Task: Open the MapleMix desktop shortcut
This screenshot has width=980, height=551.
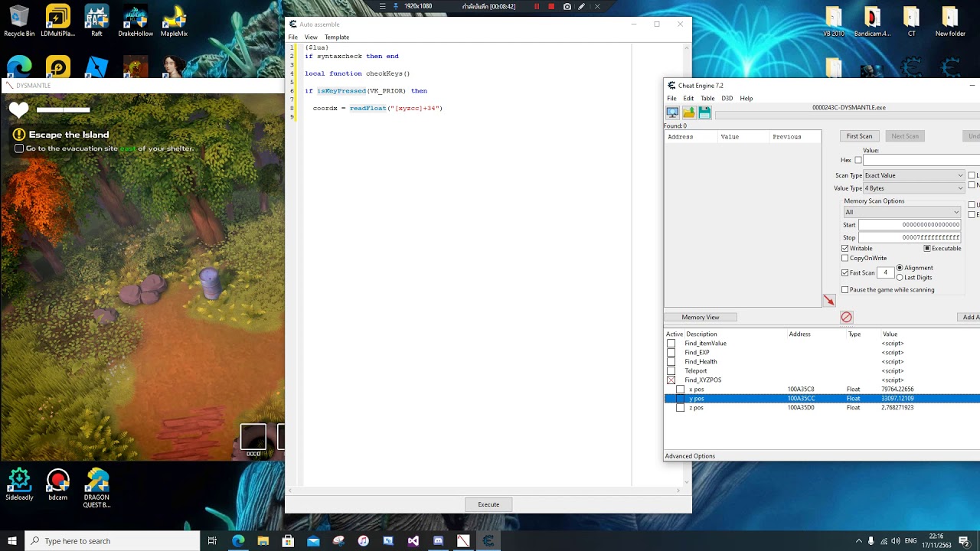Action: point(174,21)
